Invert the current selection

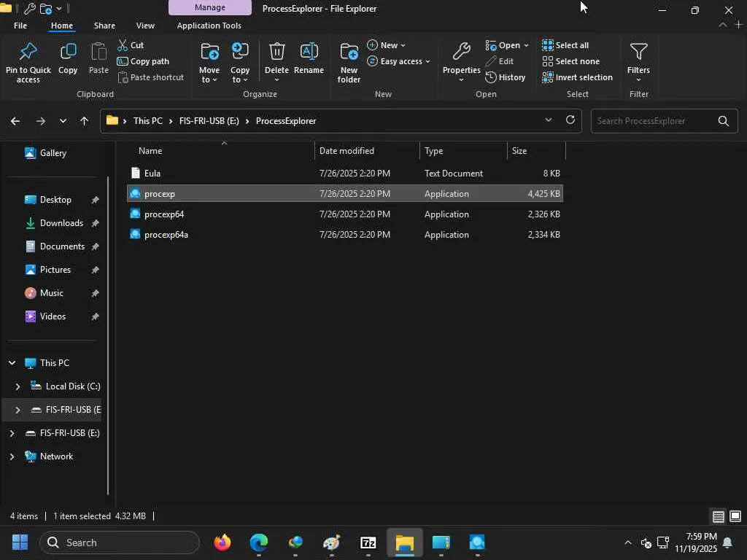[578, 77]
